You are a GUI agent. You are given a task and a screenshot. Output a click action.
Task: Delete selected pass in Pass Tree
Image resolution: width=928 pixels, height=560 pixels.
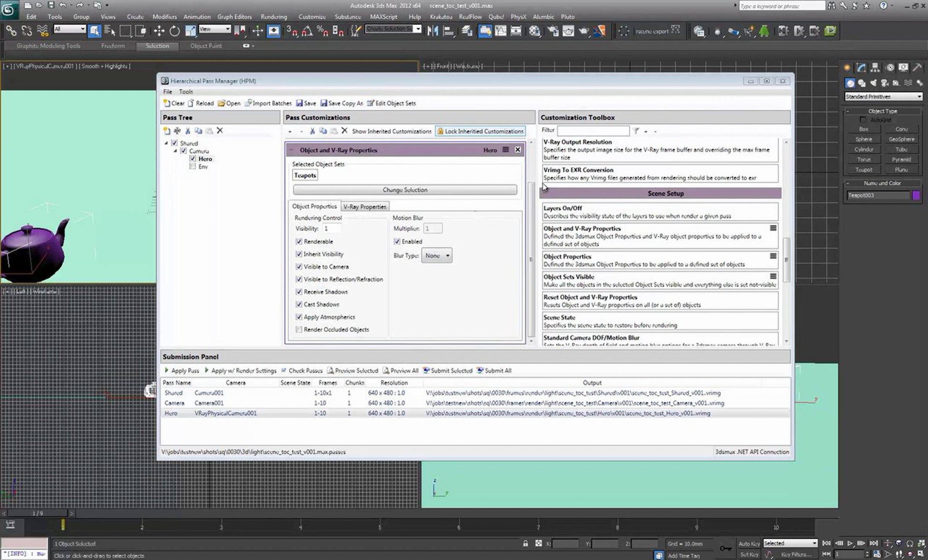[220, 131]
